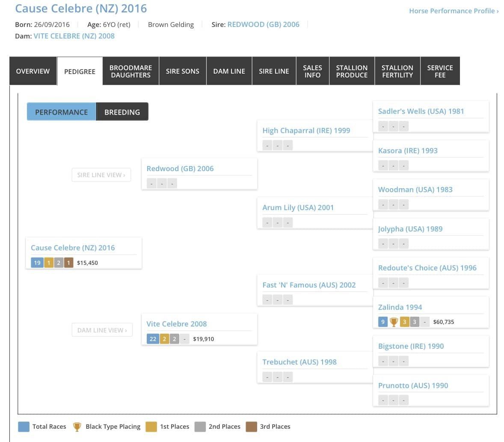This screenshot has height=442, width=504.
Task: Click Zalinda's blue 9 races badge
Action: [382, 322]
